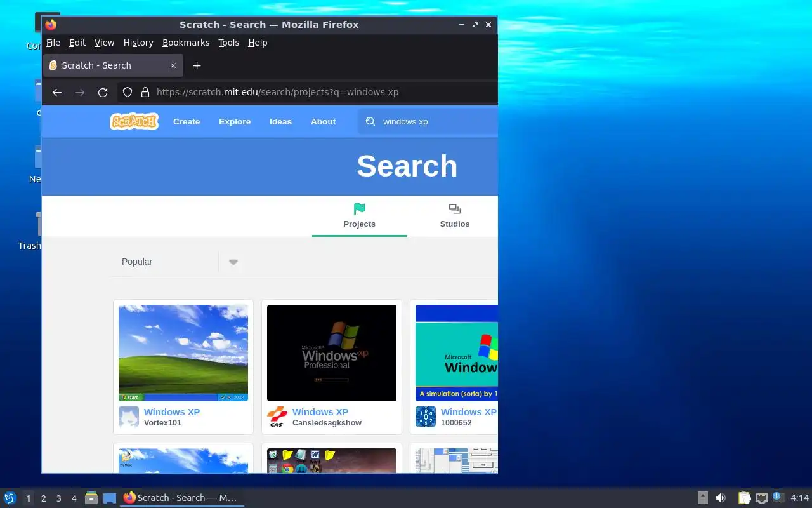812x508 pixels.
Task: Open the Windows XP project by Vortex101
Action: click(x=172, y=412)
